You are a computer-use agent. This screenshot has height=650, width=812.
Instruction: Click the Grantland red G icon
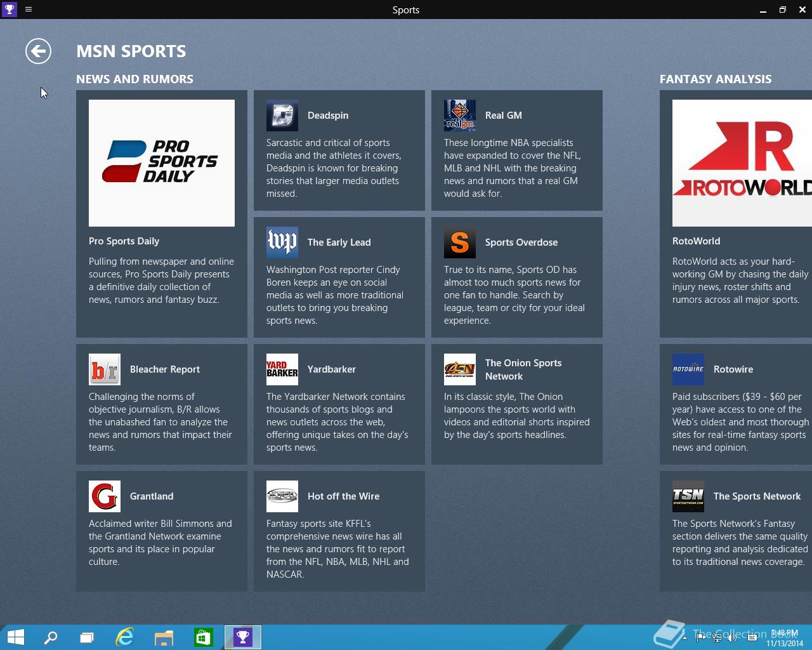pyautogui.click(x=105, y=496)
